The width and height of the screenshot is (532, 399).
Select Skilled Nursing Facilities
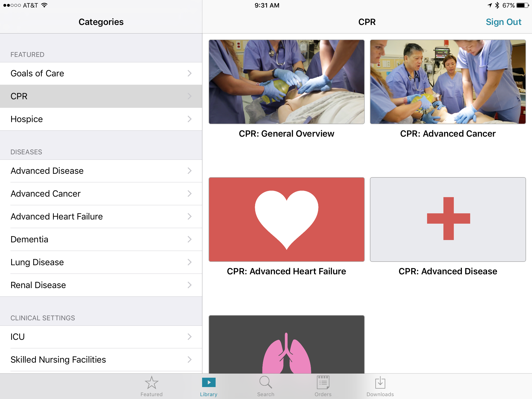click(x=101, y=360)
